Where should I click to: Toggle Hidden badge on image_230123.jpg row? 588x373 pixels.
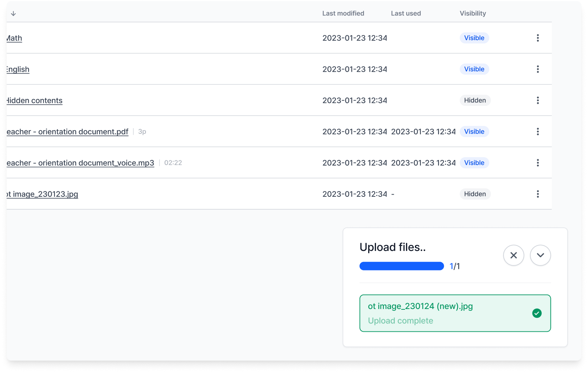[475, 194]
